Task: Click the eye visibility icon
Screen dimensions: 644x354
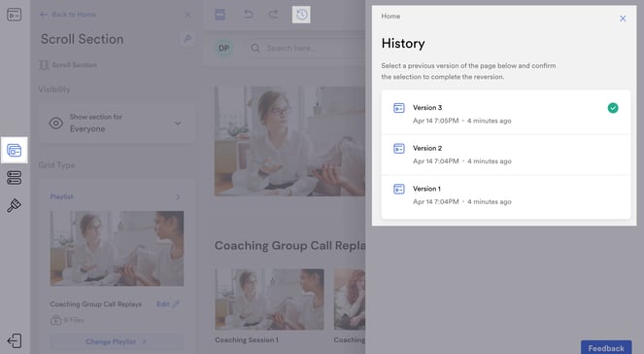Action: [x=56, y=123]
